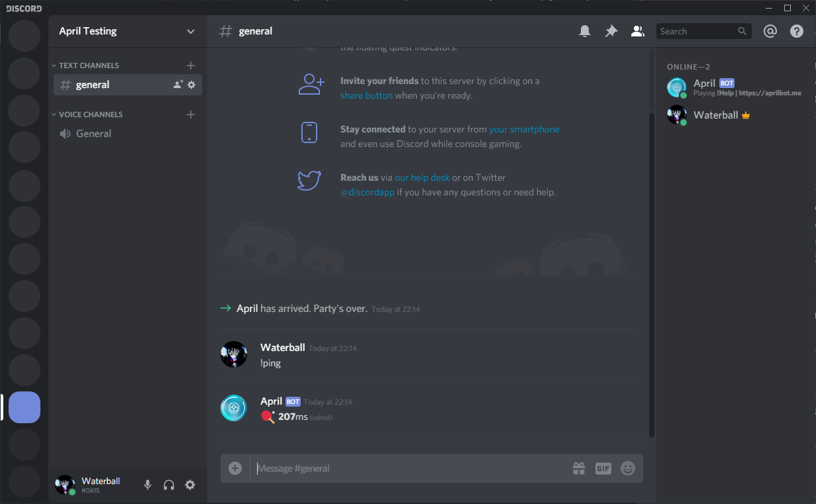Open our help desk link
816x504 pixels.
click(x=422, y=177)
